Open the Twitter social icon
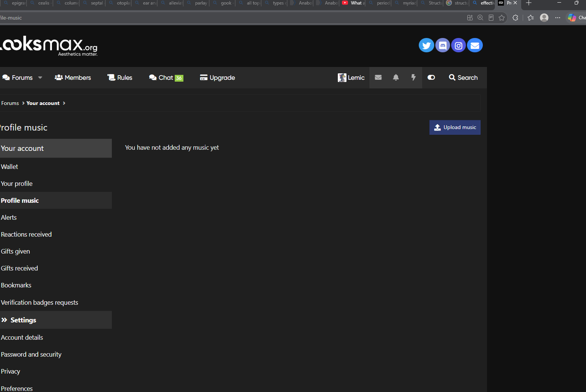This screenshot has height=392, width=586. coord(426,46)
